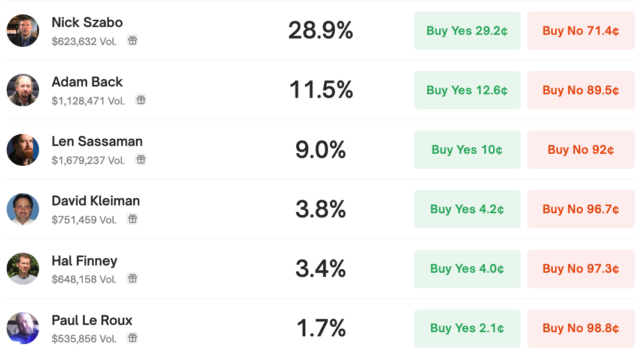Click the gift icon beside Nick Szabo volume
Viewport: 644px width, 358px height.
click(x=132, y=40)
